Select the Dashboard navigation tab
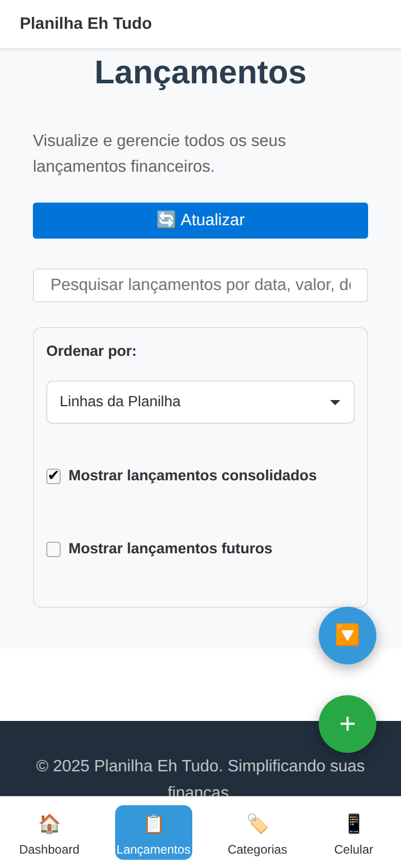401x868 pixels. click(x=49, y=833)
